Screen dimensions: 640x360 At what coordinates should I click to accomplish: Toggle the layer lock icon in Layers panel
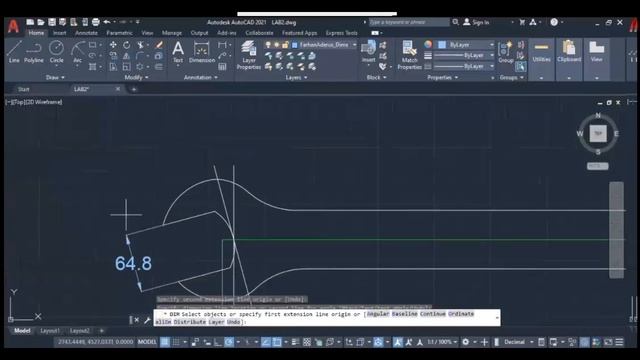pos(285,45)
